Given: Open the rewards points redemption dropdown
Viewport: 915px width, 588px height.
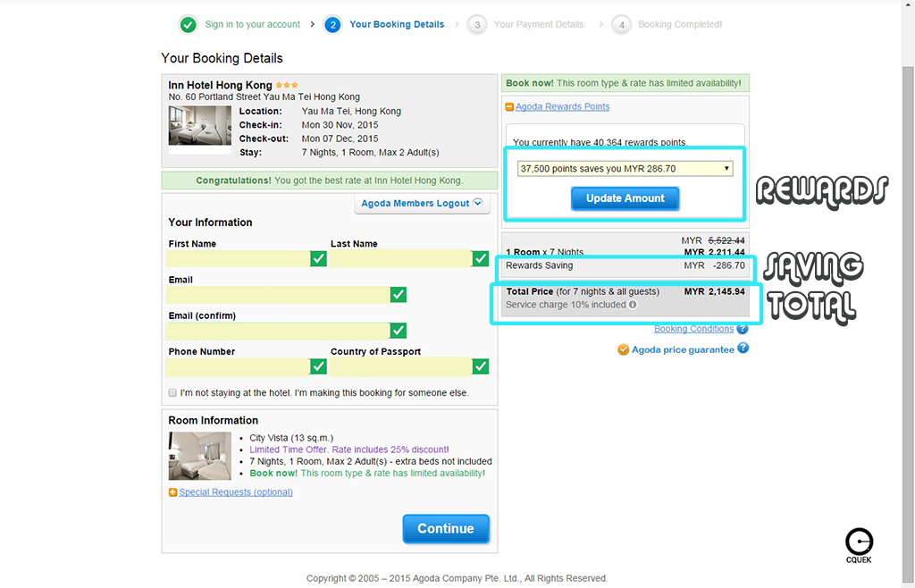Looking at the screenshot, I should pyautogui.click(x=625, y=169).
